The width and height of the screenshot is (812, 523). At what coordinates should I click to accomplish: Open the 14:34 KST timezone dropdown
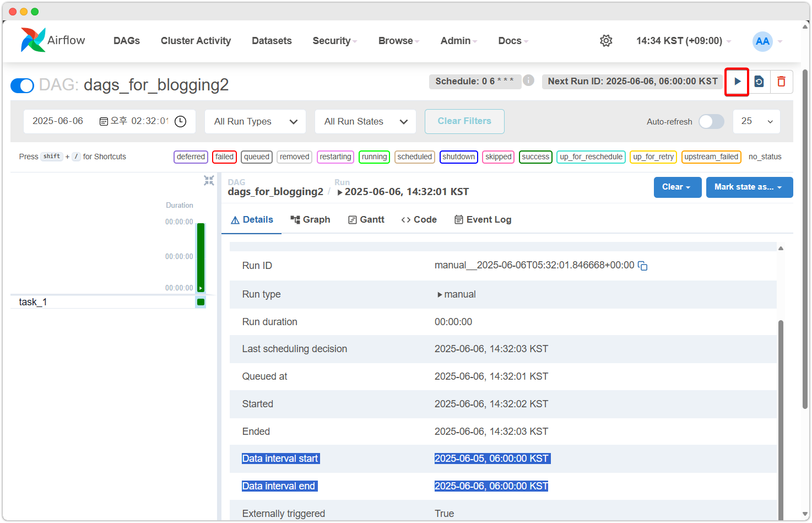point(684,41)
